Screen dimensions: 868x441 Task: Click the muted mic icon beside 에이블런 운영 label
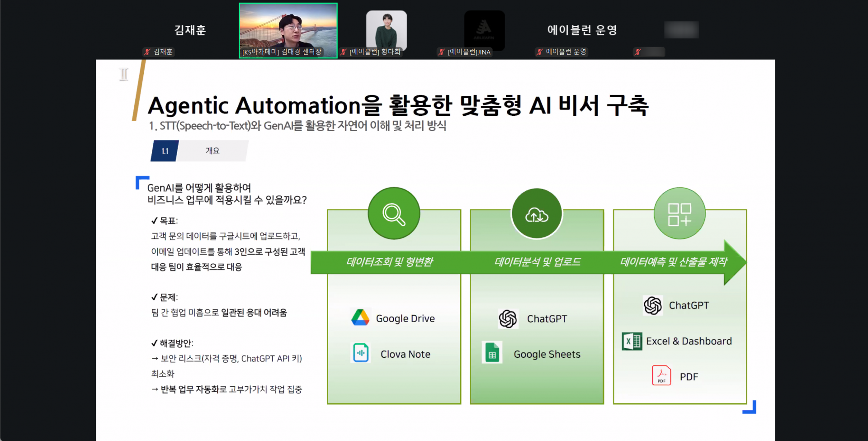click(x=539, y=52)
